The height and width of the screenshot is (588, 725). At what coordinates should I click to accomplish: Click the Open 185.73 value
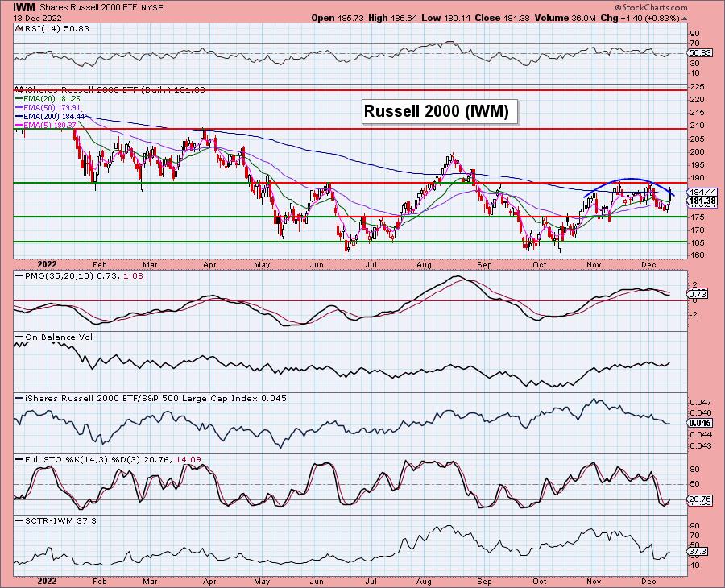tap(338, 18)
